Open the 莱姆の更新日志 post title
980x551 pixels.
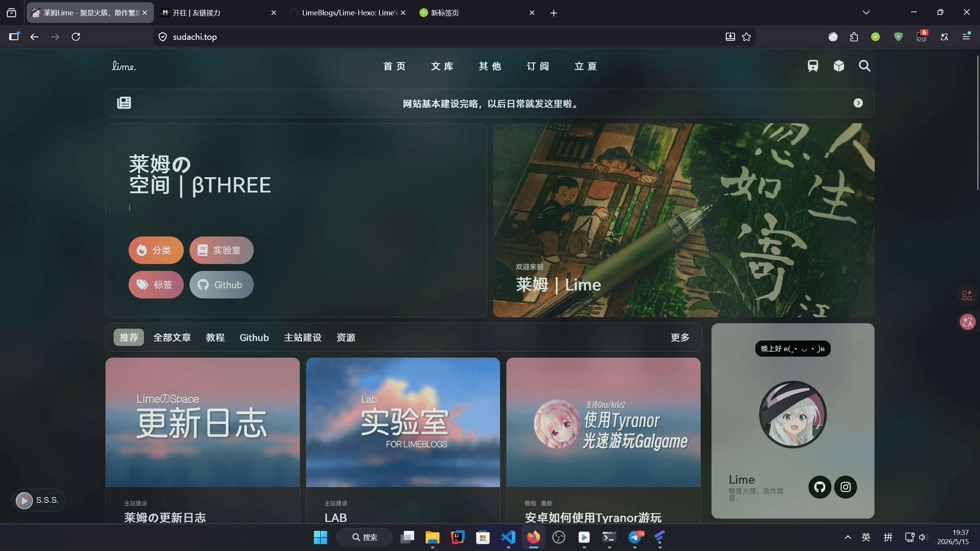pyautogui.click(x=165, y=517)
